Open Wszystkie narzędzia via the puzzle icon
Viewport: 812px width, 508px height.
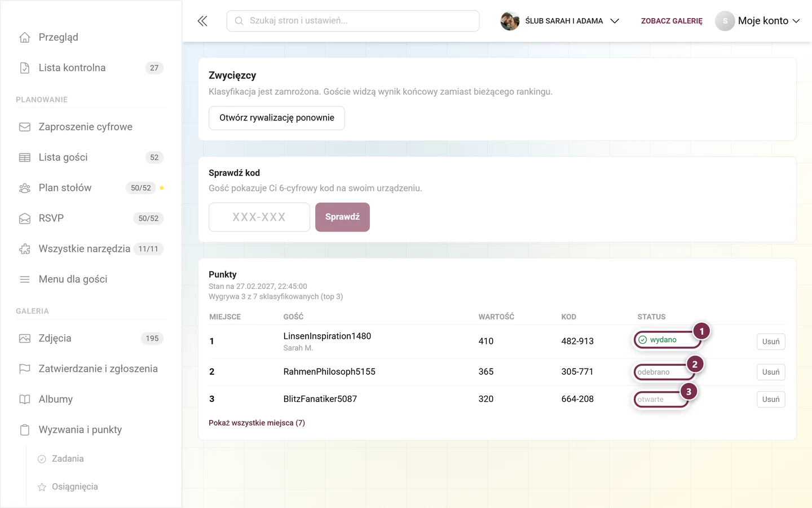point(25,249)
